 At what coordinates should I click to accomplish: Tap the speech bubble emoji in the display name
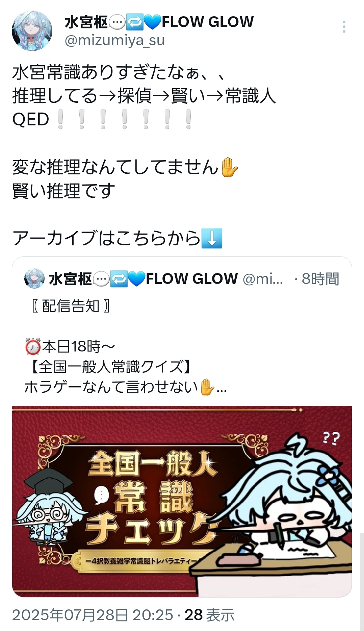tap(117, 22)
